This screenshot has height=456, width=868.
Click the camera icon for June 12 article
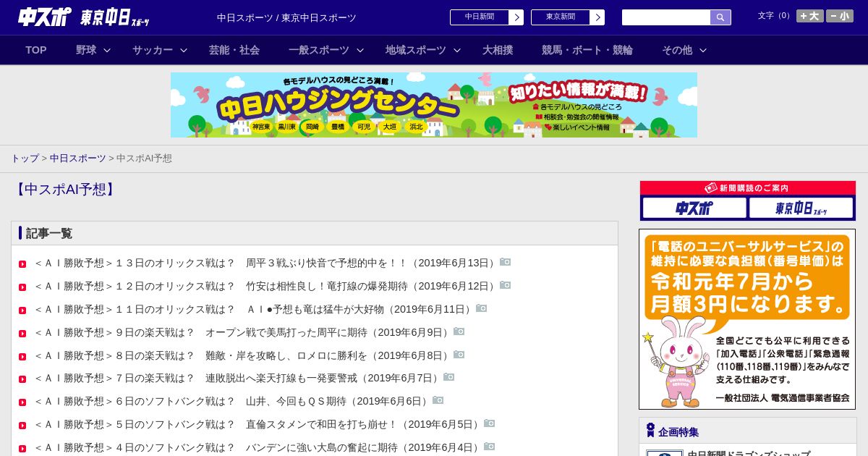(x=506, y=285)
